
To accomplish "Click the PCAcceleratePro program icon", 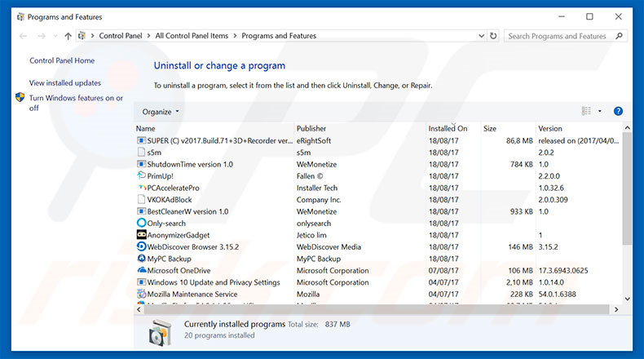I will (142, 188).
